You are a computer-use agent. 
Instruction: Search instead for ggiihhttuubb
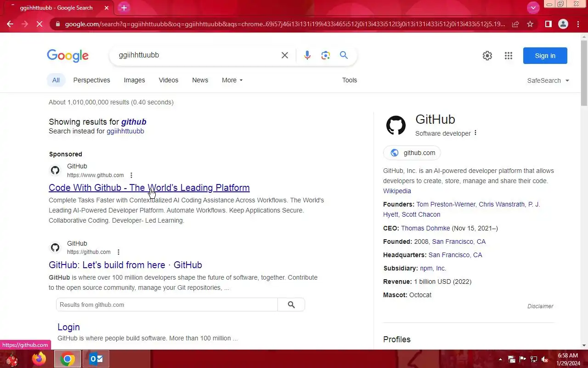click(x=125, y=131)
